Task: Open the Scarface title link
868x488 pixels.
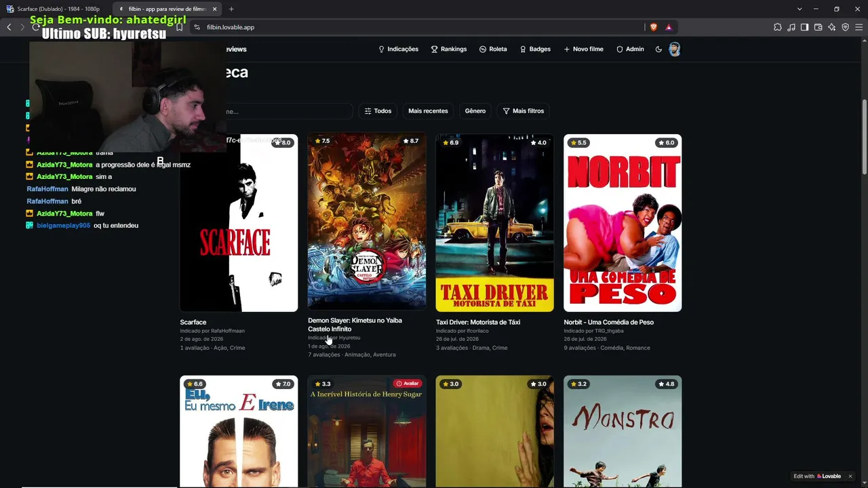Action: 193,323
